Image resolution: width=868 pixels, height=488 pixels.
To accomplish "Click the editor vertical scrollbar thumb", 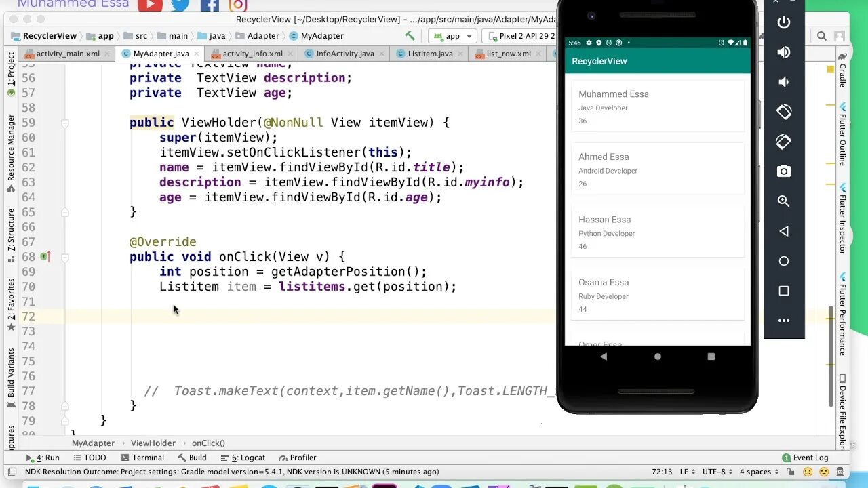I will [831, 356].
